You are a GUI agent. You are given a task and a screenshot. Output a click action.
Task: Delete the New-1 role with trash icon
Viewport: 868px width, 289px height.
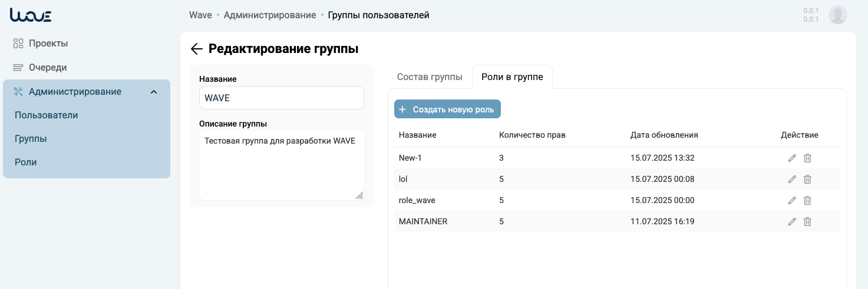pos(808,158)
